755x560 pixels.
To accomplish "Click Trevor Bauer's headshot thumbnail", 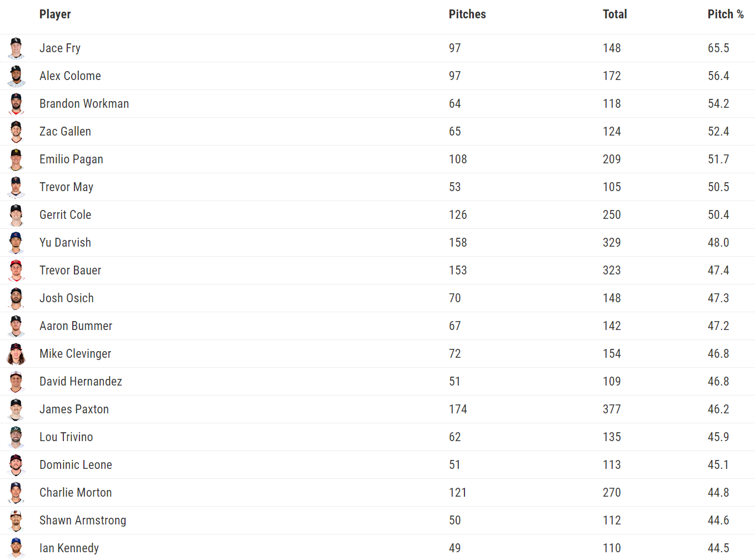I will (16, 271).
